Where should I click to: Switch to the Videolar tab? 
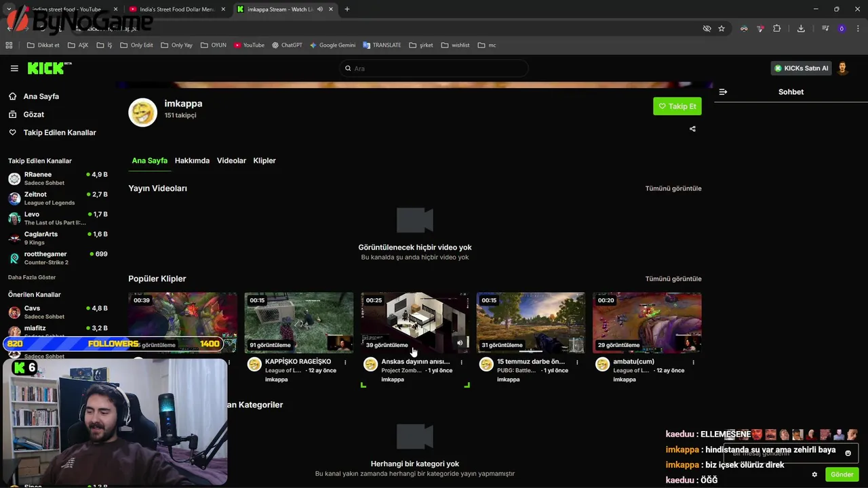point(231,161)
